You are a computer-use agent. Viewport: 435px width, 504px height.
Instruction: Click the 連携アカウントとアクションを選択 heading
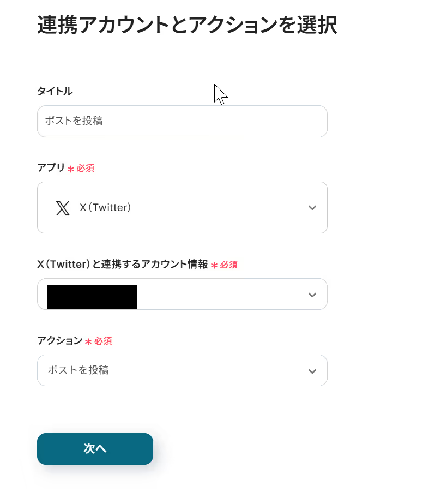pos(187,26)
